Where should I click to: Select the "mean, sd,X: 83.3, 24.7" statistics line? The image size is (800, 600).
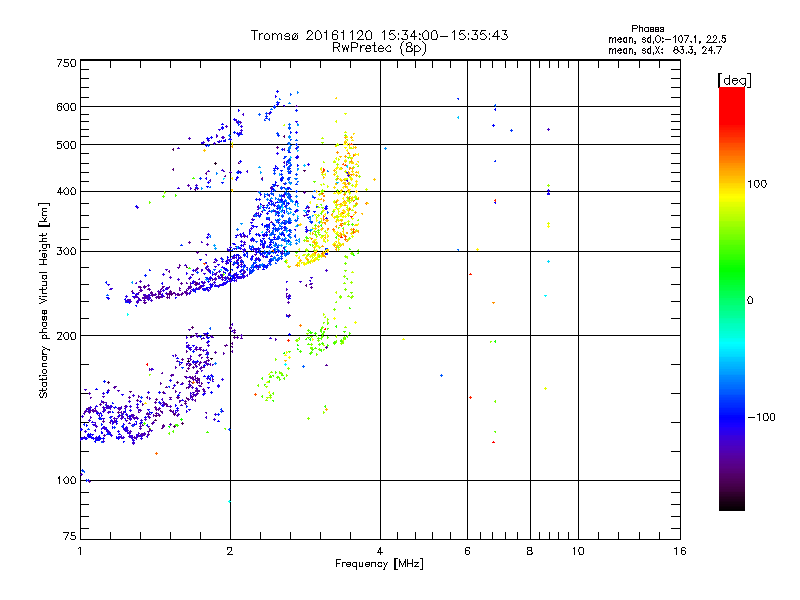[x=665, y=50]
